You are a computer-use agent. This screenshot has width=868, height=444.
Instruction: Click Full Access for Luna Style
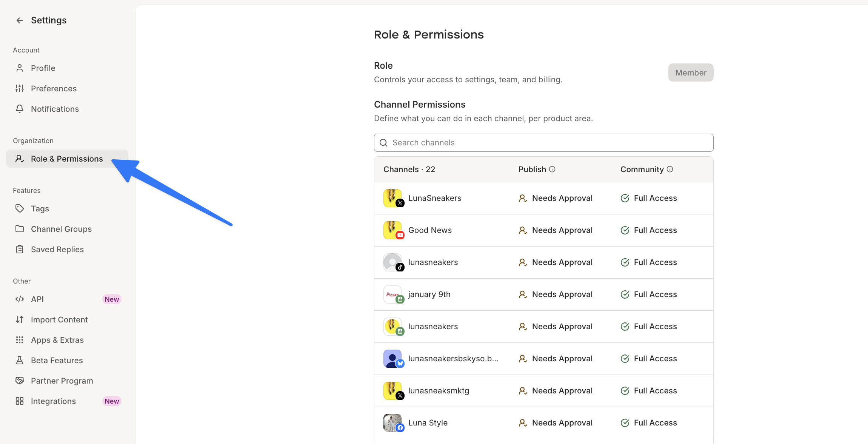[x=649, y=423]
